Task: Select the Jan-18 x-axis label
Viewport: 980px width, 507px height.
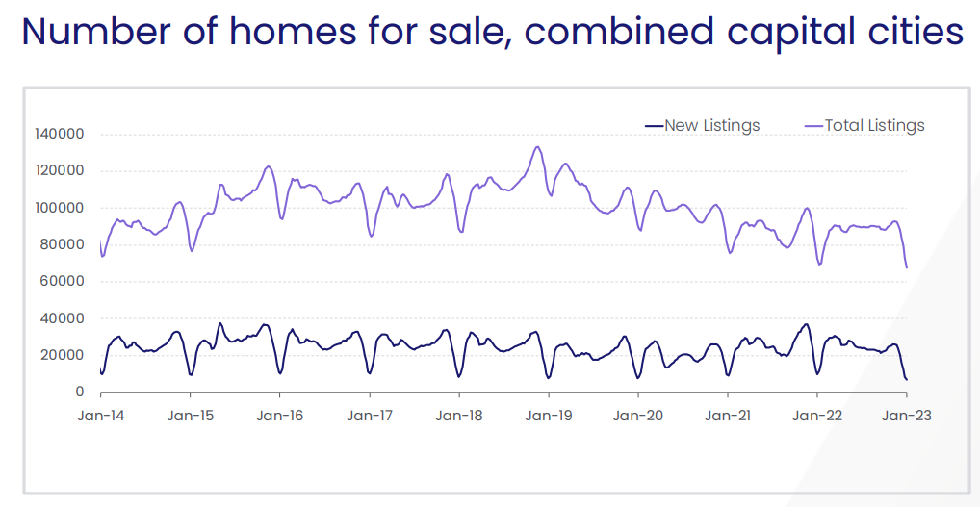Action: (x=459, y=416)
